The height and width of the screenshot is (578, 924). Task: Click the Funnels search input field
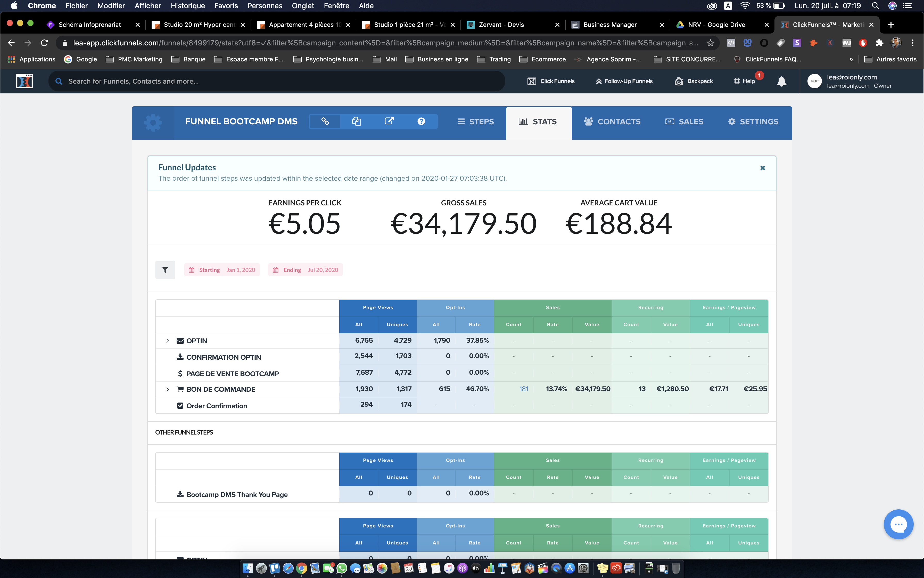277,81
